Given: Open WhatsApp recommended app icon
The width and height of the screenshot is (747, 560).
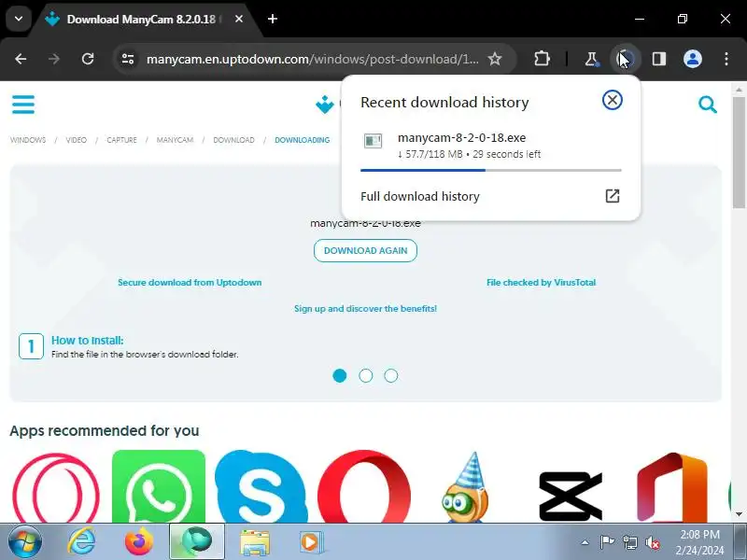Looking at the screenshot, I should click(159, 486).
